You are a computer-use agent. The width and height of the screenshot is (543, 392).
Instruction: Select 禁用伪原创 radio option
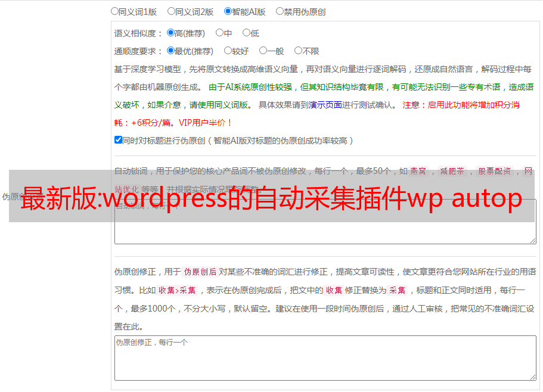pyautogui.click(x=280, y=11)
